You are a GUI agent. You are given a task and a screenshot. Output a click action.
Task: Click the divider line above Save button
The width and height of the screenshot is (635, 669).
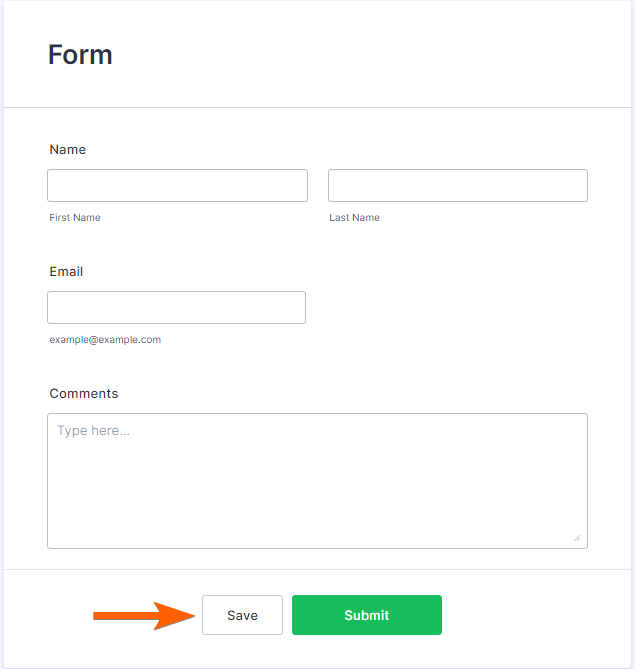pyautogui.click(x=317, y=570)
